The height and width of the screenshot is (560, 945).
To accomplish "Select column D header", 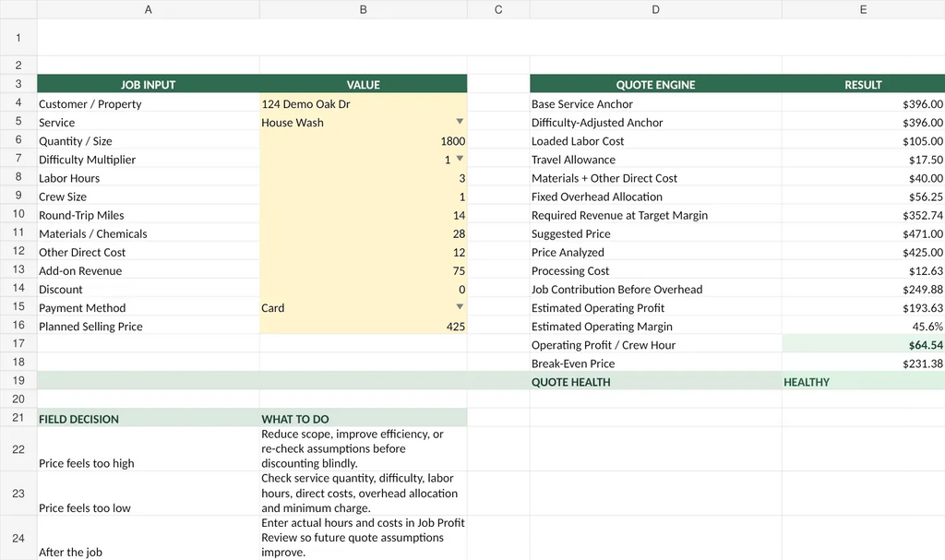I will (x=656, y=9).
